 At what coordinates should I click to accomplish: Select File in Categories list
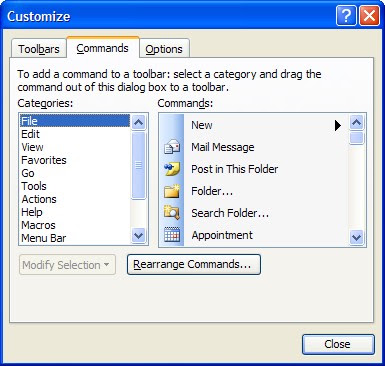[75, 121]
